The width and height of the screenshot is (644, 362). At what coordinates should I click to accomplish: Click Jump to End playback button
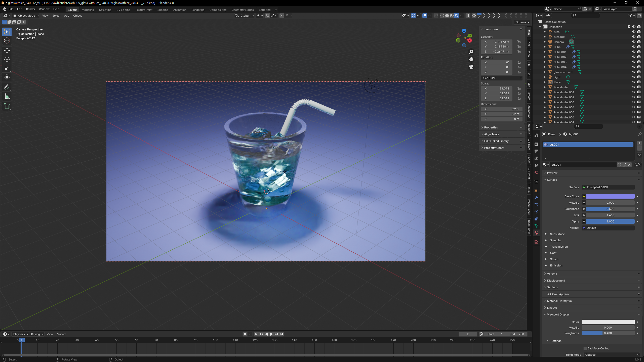pyautogui.click(x=282, y=334)
